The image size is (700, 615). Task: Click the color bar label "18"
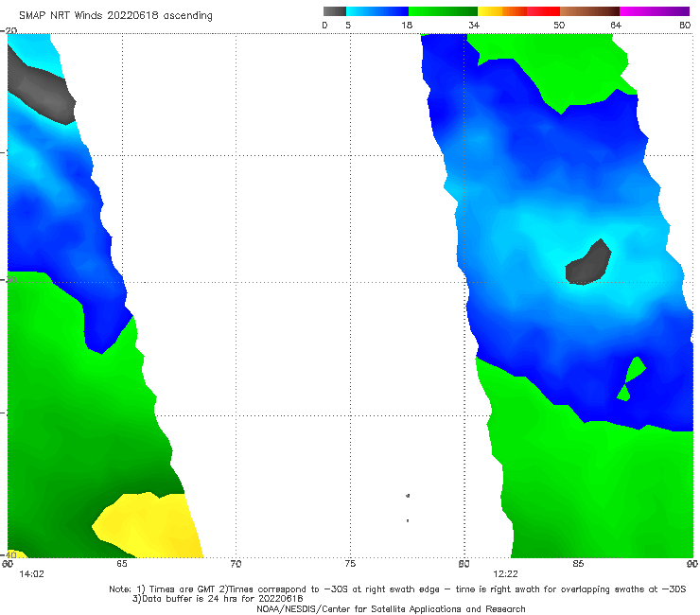[407, 25]
